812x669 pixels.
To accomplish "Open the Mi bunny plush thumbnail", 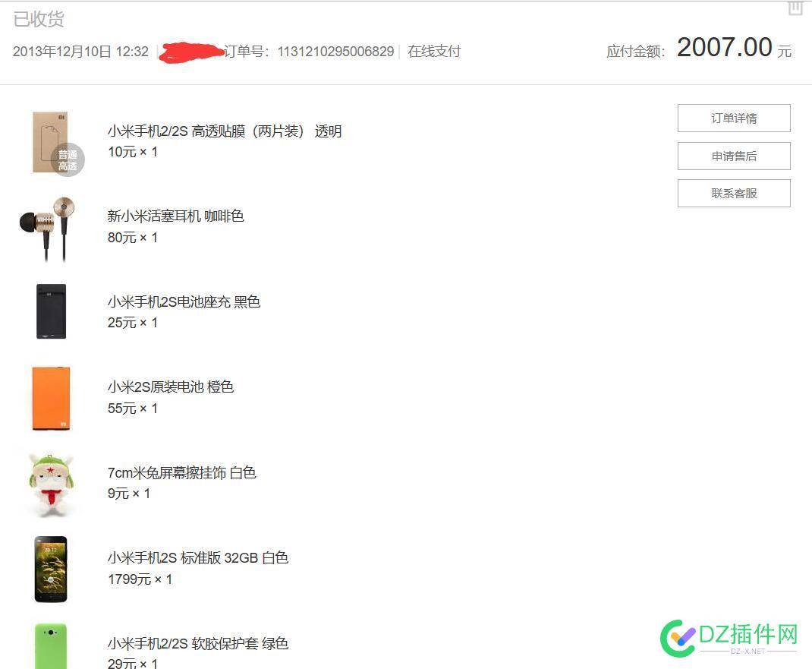I will point(50,485).
